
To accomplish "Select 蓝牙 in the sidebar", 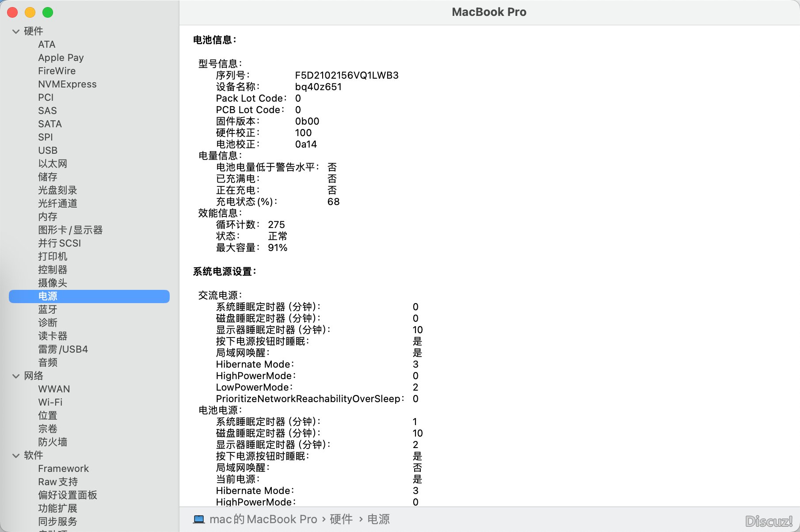I will point(48,310).
